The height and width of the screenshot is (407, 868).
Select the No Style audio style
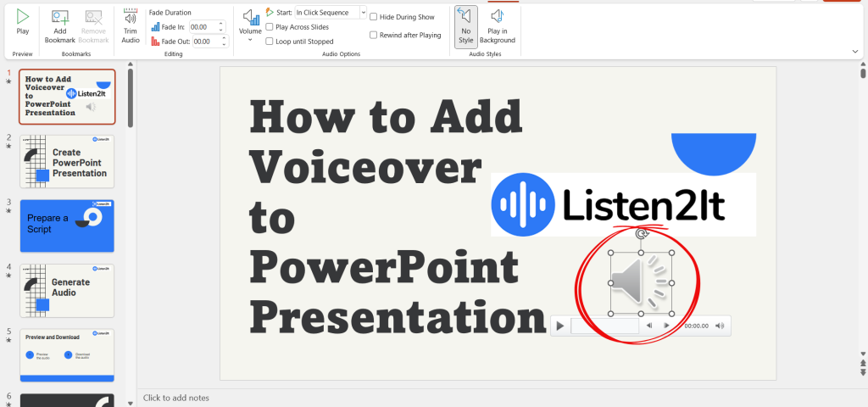coord(466,26)
